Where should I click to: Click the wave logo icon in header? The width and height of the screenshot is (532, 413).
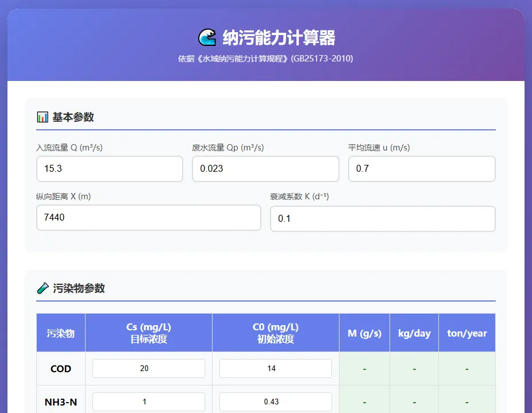tap(207, 37)
